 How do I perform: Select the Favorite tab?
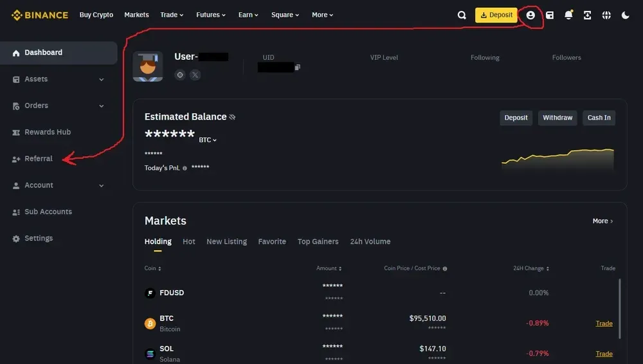pyautogui.click(x=272, y=242)
